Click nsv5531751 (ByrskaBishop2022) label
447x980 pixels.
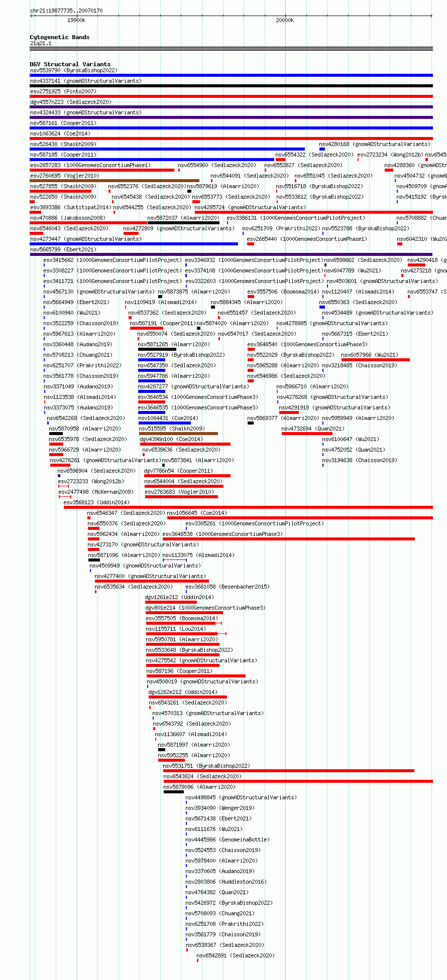point(206,766)
